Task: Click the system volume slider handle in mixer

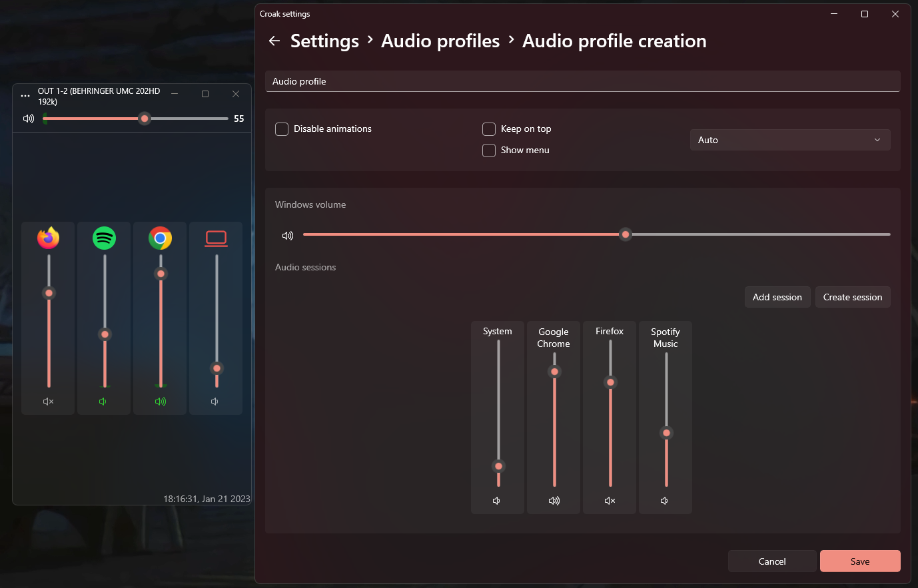Action: tap(217, 368)
